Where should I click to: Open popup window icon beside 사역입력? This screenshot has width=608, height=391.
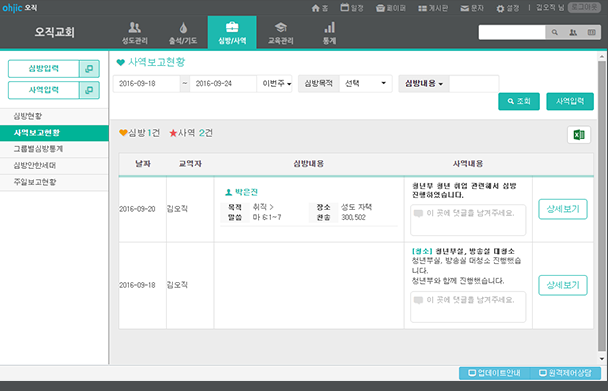point(89,90)
